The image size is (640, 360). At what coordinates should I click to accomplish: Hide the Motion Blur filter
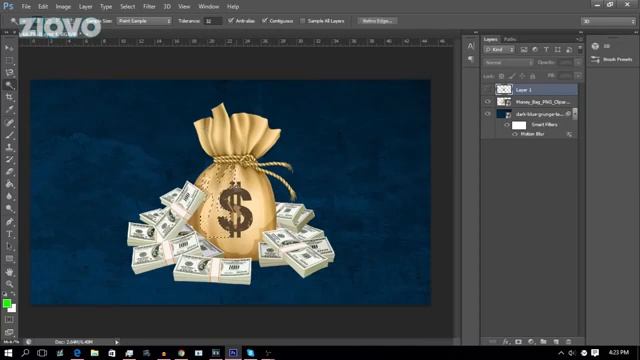pos(515,134)
